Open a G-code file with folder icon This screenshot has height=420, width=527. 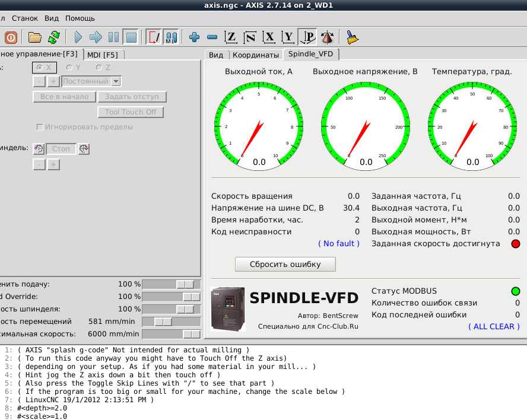pyautogui.click(x=34, y=37)
